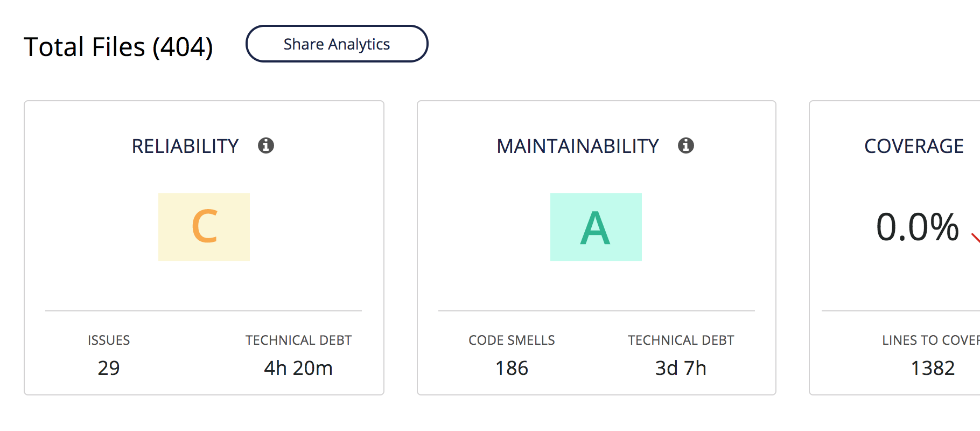Click the 3d 7h technical debt value
Image resolution: width=980 pixels, height=431 pixels.
681,368
